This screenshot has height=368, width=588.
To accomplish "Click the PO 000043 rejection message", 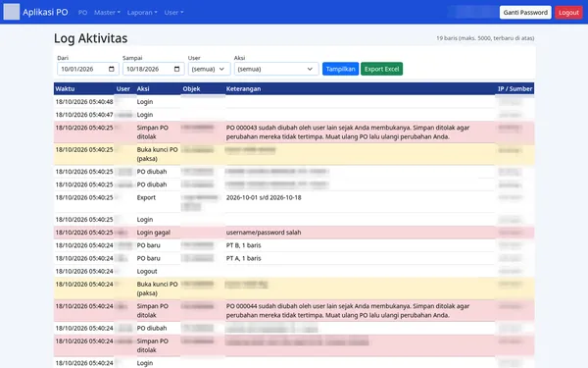I will [348, 132].
